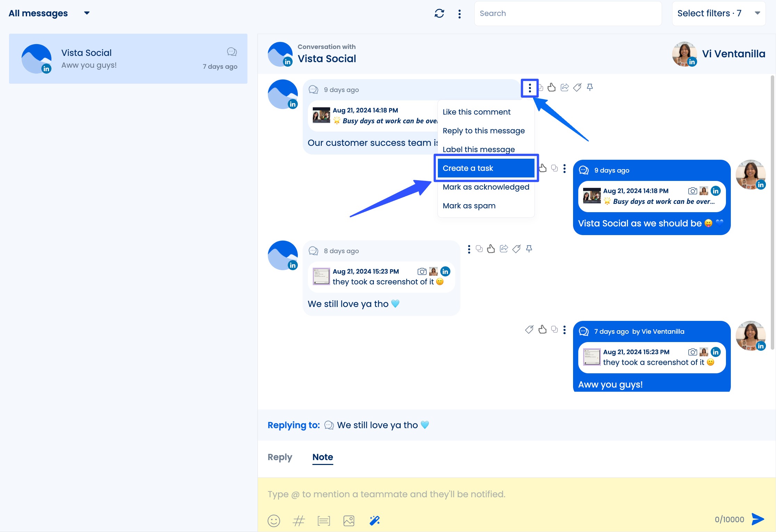Viewport: 776px width, 532px height.
Task: Select Reply to this message option
Action: [484, 131]
